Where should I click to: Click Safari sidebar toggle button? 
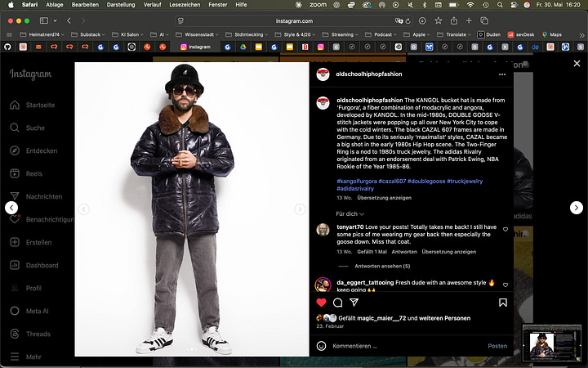click(44, 20)
